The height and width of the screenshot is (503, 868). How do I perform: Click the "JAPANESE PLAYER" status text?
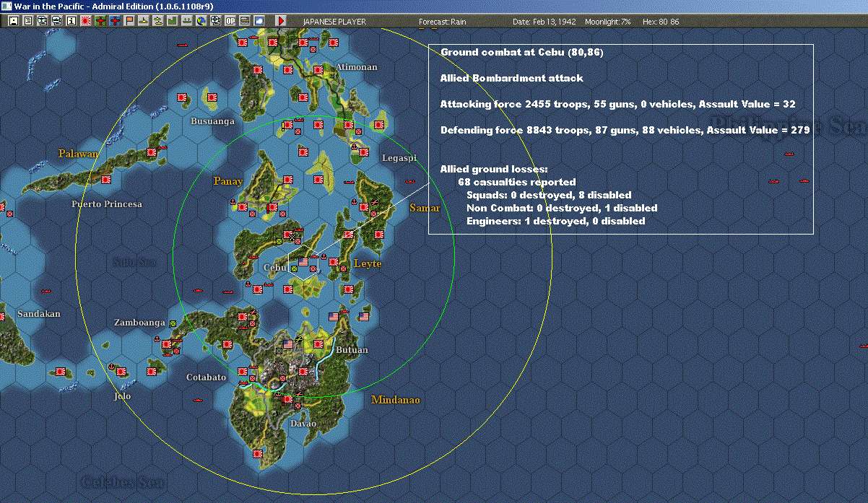coord(334,22)
